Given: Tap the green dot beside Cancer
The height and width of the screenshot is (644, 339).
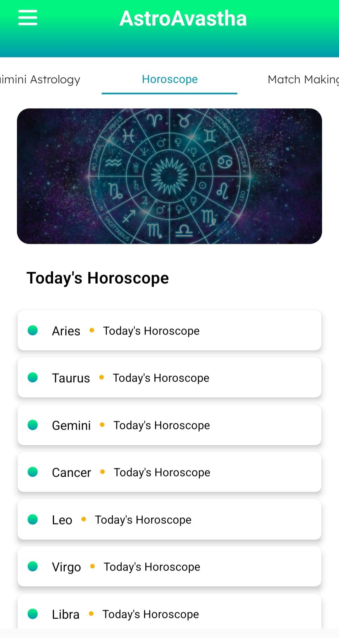Looking at the screenshot, I should click(33, 472).
